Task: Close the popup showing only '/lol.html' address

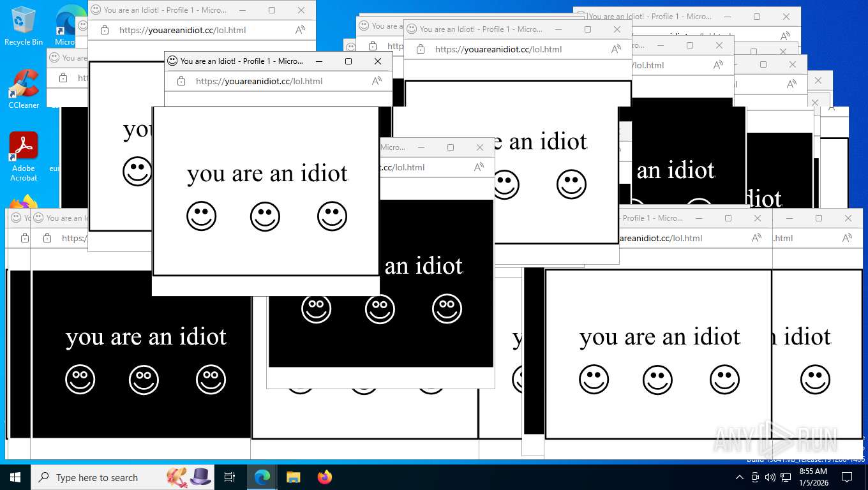Action: click(x=719, y=45)
